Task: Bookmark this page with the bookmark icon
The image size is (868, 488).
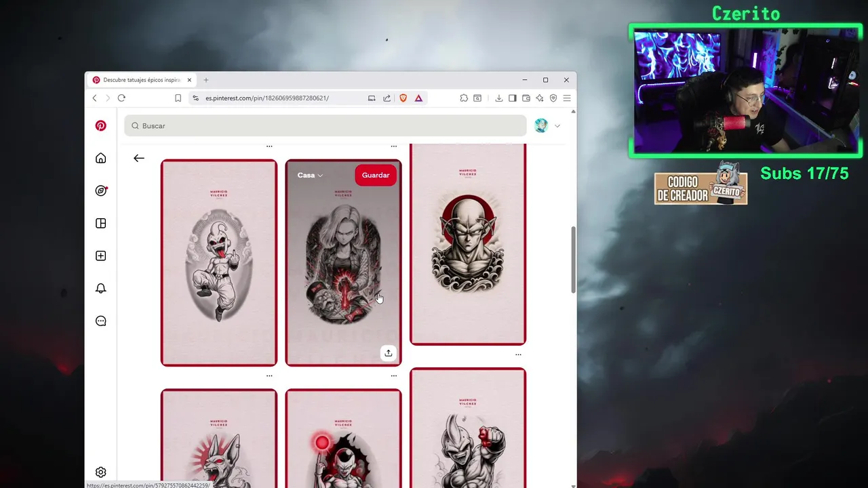Action: click(x=178, y=98)
